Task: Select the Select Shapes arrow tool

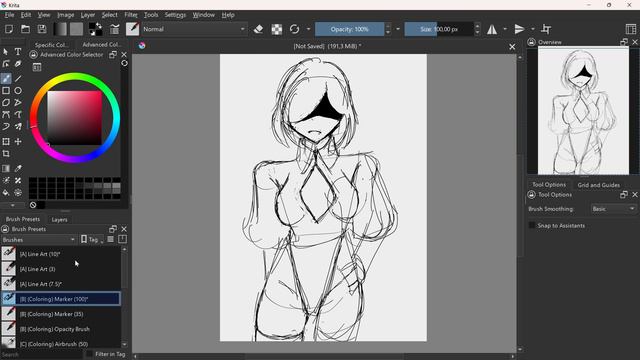Action: tap(6, 52)
